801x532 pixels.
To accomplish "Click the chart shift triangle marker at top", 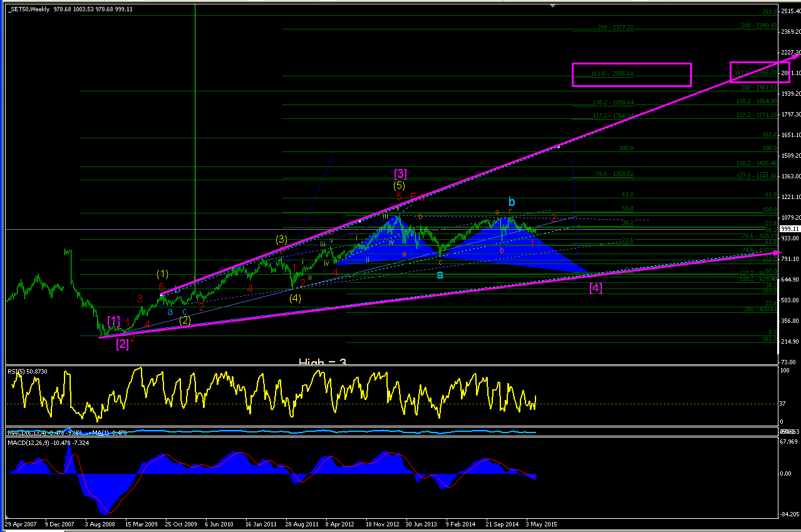I will click(x=553, y=5).
